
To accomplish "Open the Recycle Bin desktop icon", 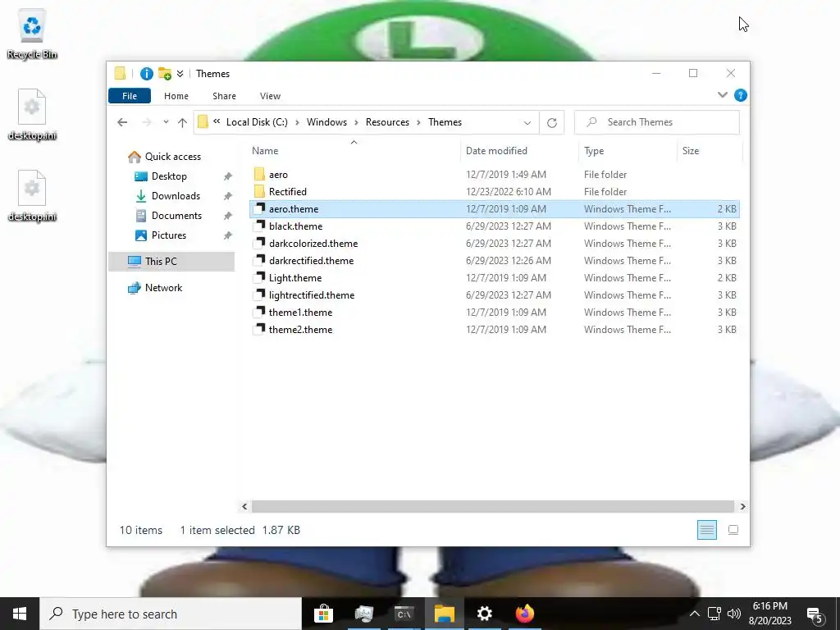I will pos(32,34).
